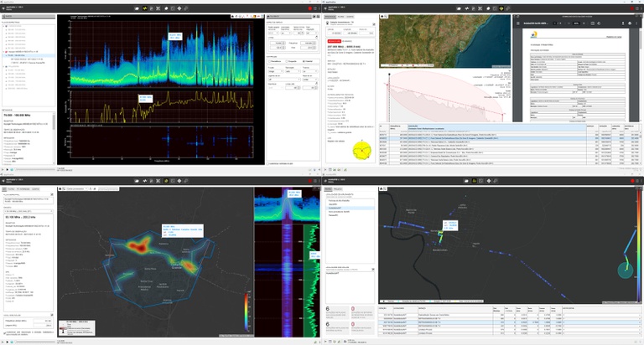Viewport: 644px width, 345px height.
Task: Select the first tab above the heatmap details panel
Action: pos(6,191)
